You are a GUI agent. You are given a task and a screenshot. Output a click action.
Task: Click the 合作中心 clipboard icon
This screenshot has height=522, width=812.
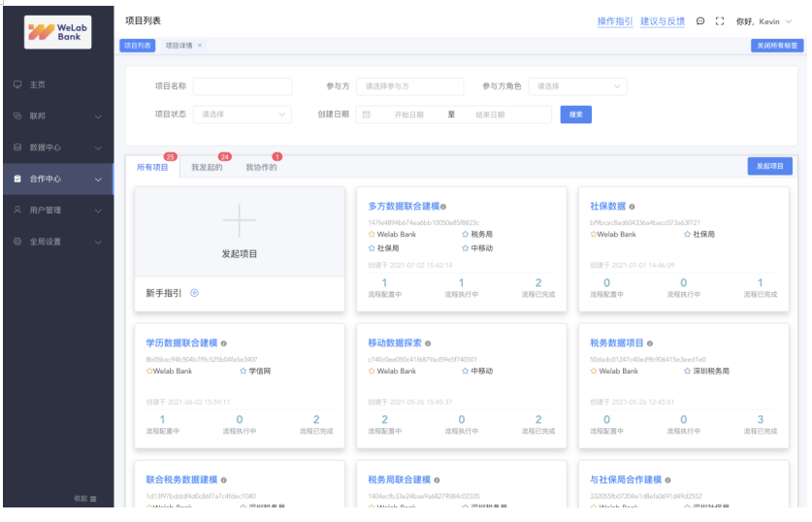point(17,179)
